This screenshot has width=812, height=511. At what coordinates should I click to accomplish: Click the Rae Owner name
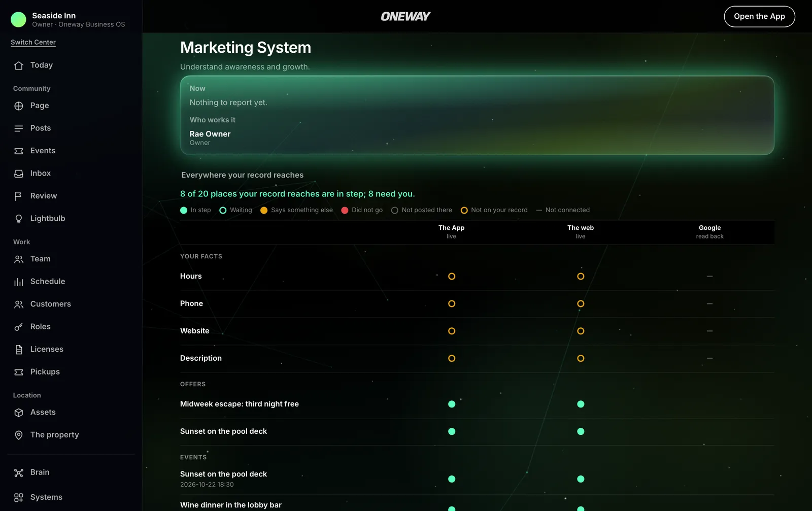coord(210,134)
